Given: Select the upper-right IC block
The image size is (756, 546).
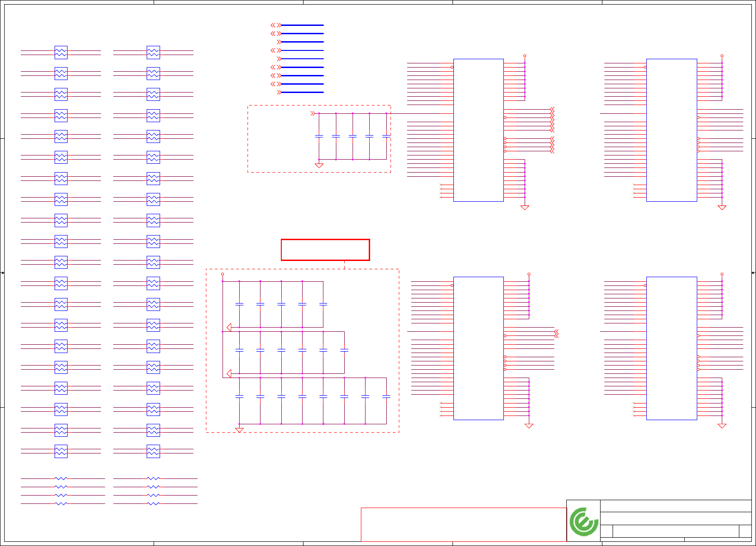Looking at the screenshot, I should point(671,130).
